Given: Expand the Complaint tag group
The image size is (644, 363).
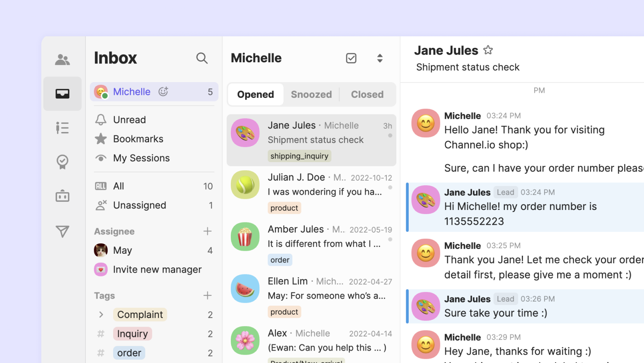Looking at the screenshot, I should coord(101,315).
